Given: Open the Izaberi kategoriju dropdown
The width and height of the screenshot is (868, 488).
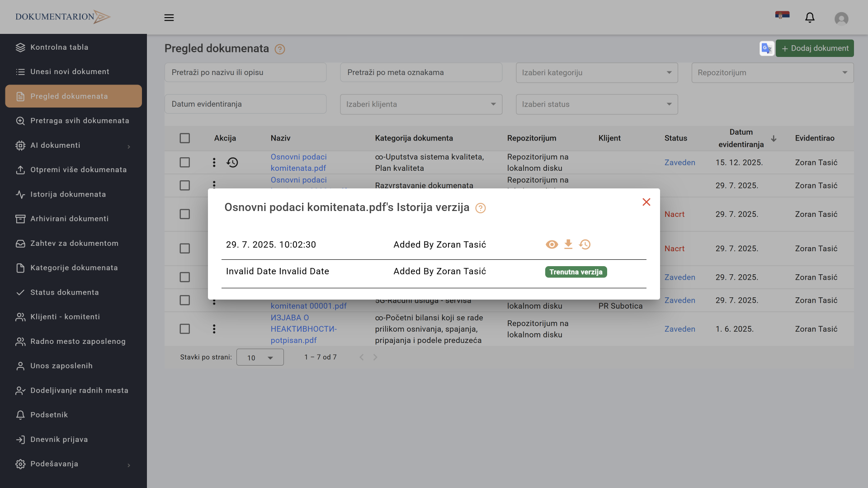Looking at the screenshot, I should point(596,73).
